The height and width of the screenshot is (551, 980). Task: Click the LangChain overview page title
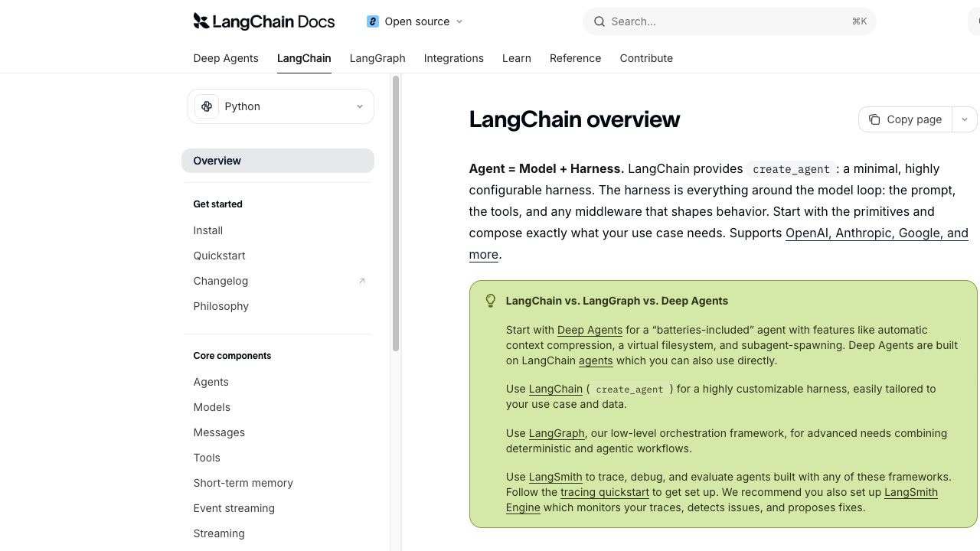click(x=574, y=119)
